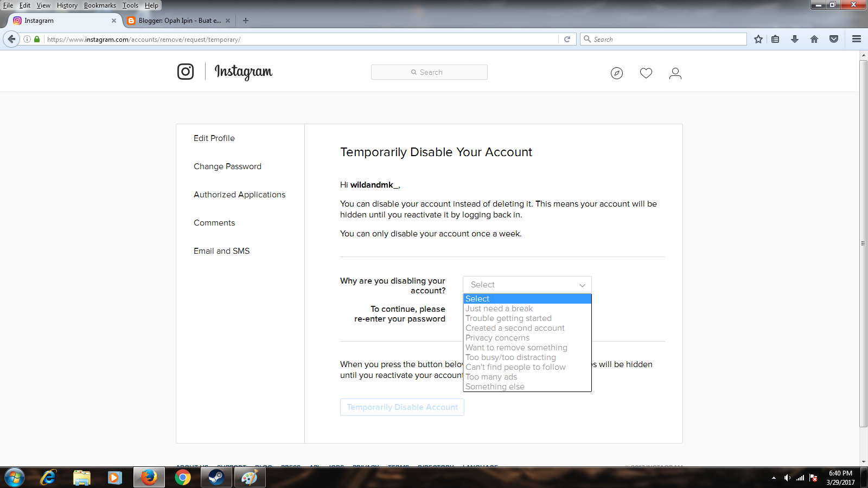
Task: Open Authorized Applications
Action: (239, 195)
